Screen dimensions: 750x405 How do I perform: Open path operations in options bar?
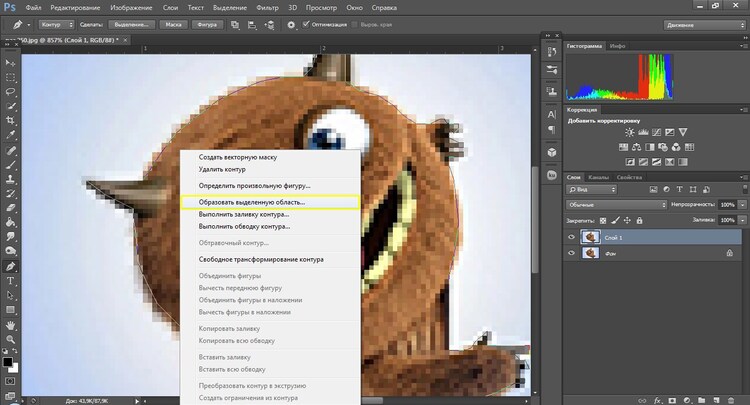point(235,25)
